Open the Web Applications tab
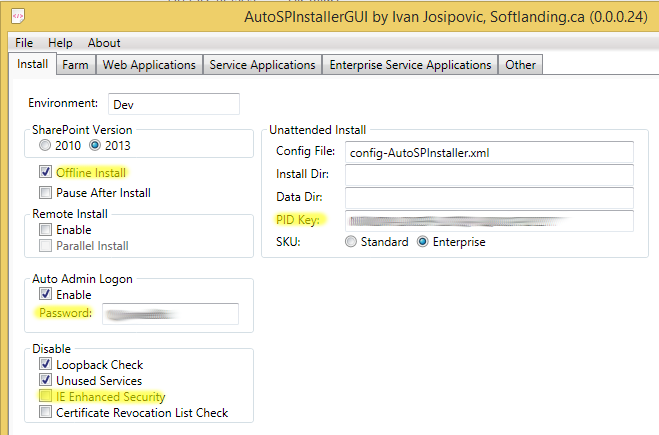The width and height of the screenshot is (659, 435). coord(149,65)
